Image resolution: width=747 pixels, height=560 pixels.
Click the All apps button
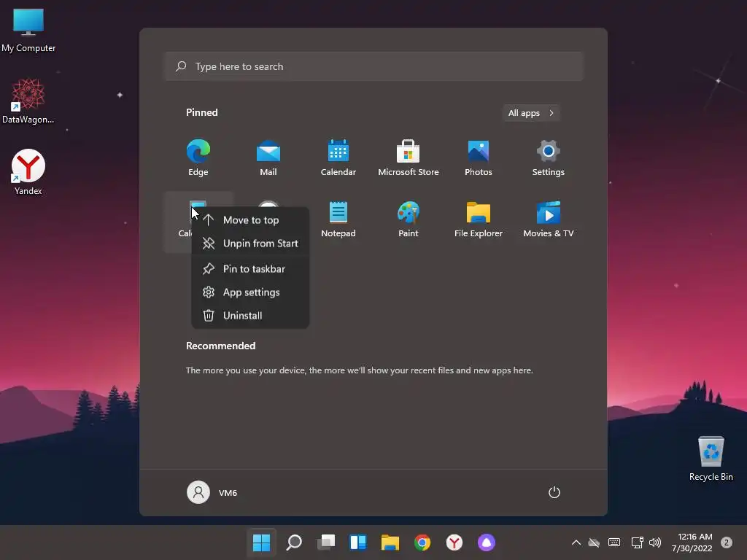(x=531, y=113)
